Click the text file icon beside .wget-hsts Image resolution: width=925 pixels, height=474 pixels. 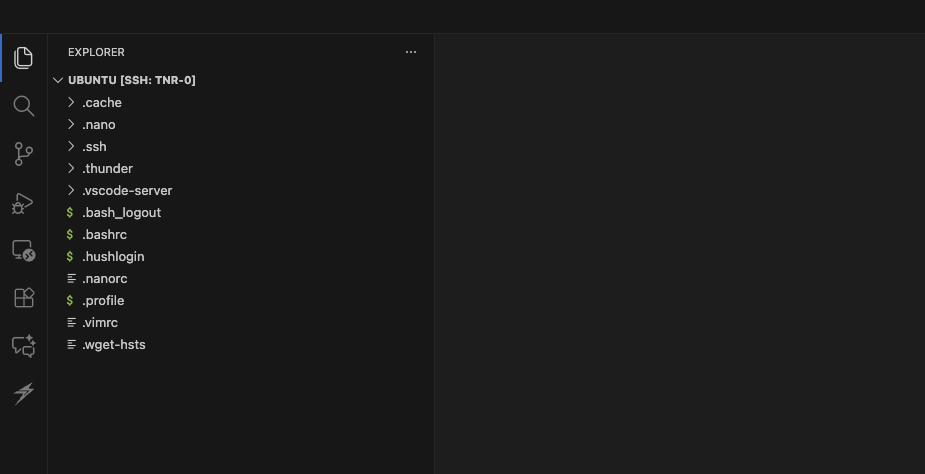[x=71, y=345]
